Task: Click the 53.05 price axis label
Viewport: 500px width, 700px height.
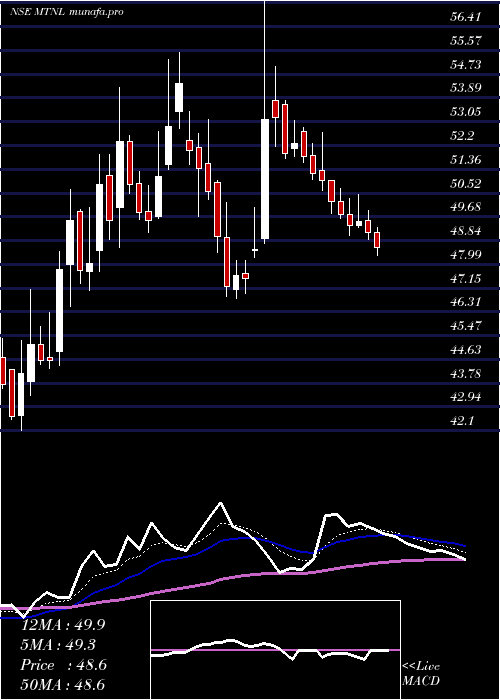Action: click(466, 112)
